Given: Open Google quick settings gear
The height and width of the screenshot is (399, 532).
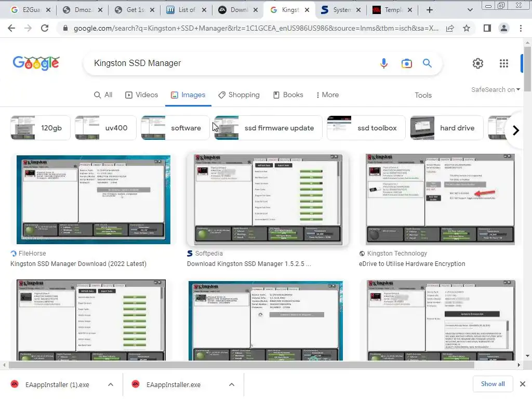Looking at the screenshot, I should click(478, 63).
